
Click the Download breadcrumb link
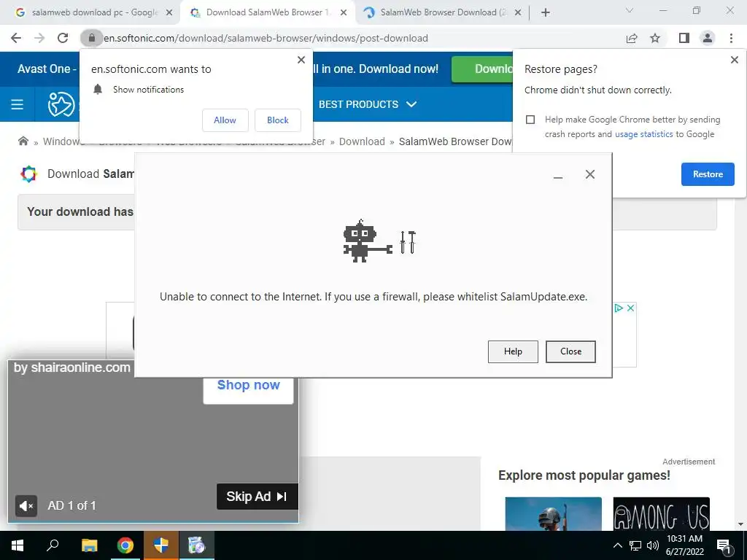[362, 141]
